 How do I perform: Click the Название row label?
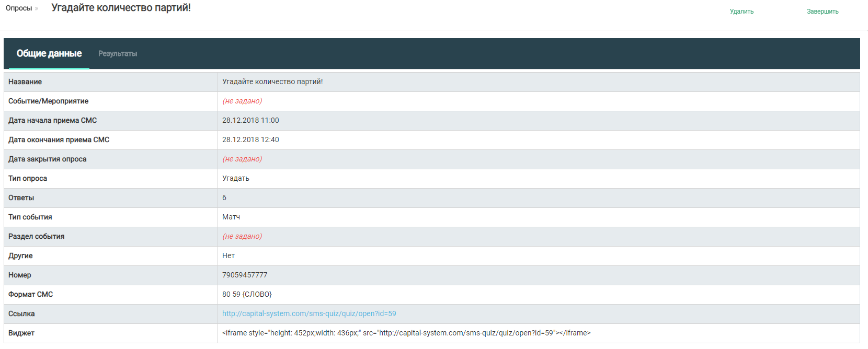25,82
